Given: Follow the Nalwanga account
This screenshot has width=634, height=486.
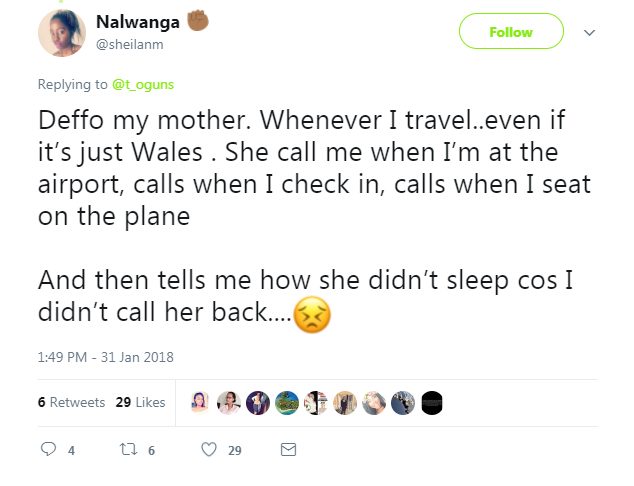Looking at the screenshot, I should [510, 32].
